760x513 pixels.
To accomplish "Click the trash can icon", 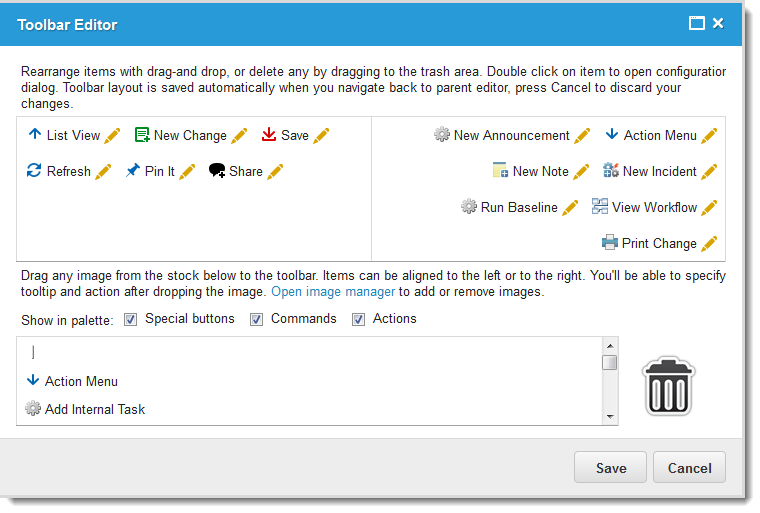I will click(x=668, y=386).
